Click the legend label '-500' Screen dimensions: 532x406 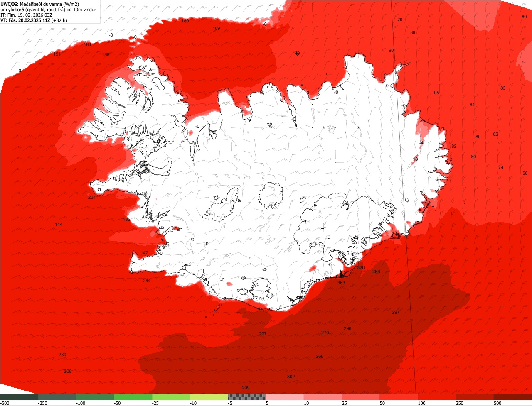[5, 403]
